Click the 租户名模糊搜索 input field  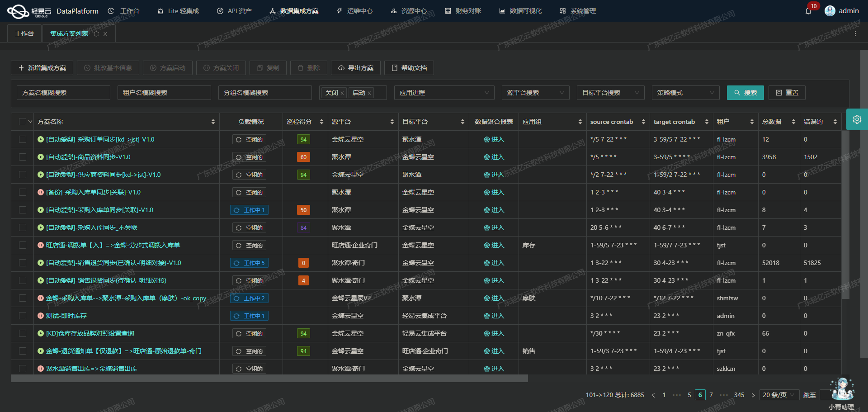(164, 93)
